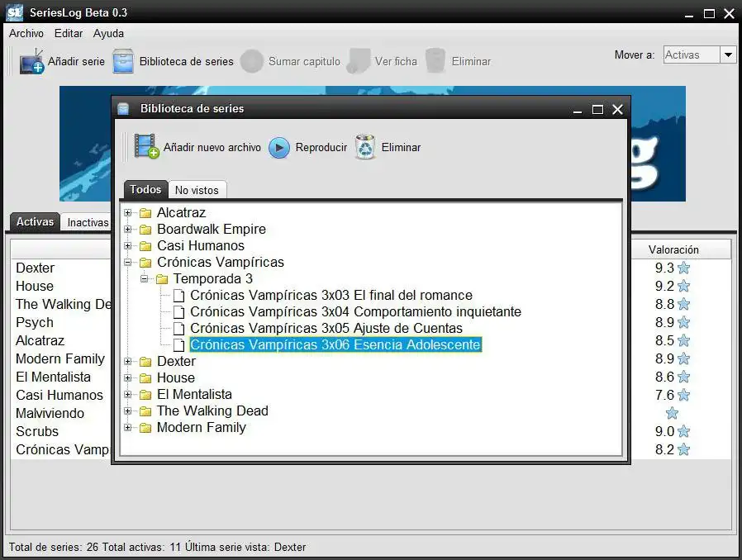Click the SeriesLog app icon in title bar

click(15, 12)
